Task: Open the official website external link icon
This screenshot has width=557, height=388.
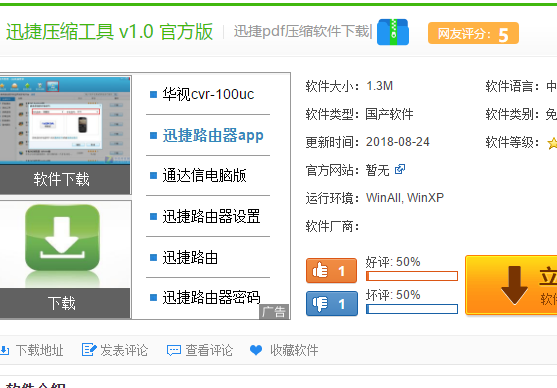Action: click(x=400, y=169)
